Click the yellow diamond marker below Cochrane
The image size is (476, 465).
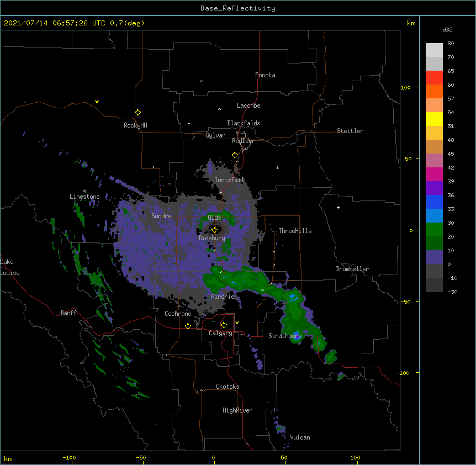pos(188,326)
